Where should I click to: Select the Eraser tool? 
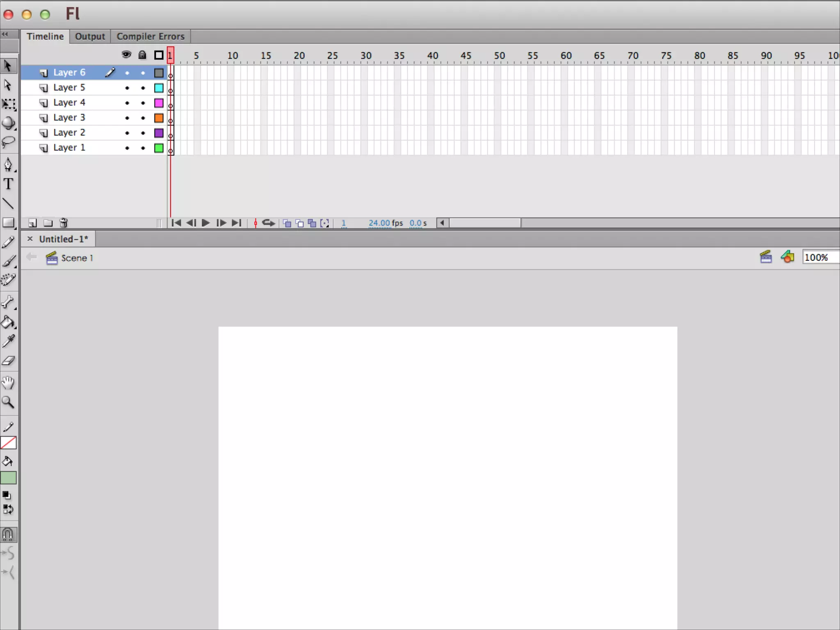coord(8,361)
